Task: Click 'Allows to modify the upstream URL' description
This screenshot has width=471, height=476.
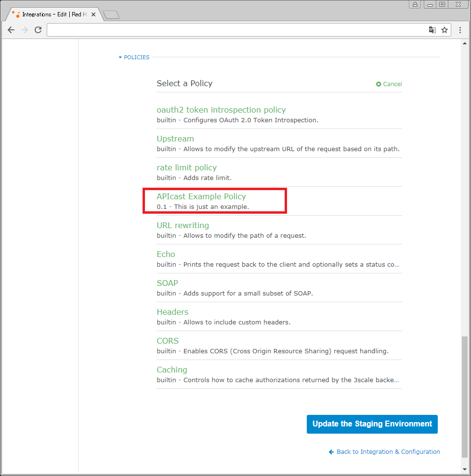Action: pos(291,149)
